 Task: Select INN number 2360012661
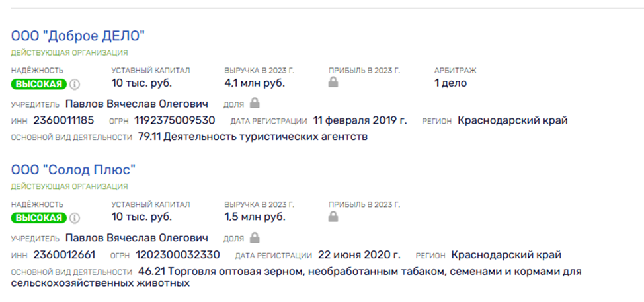64,255
